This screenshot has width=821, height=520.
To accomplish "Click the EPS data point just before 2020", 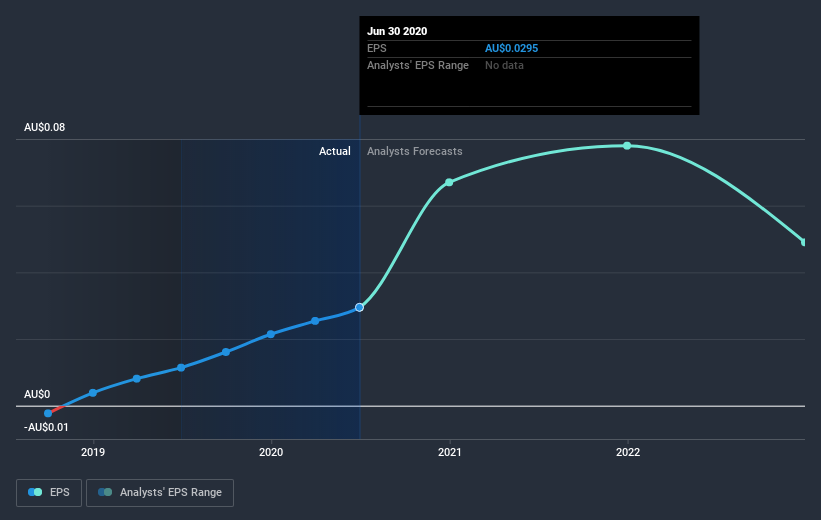I will point(226,352).
